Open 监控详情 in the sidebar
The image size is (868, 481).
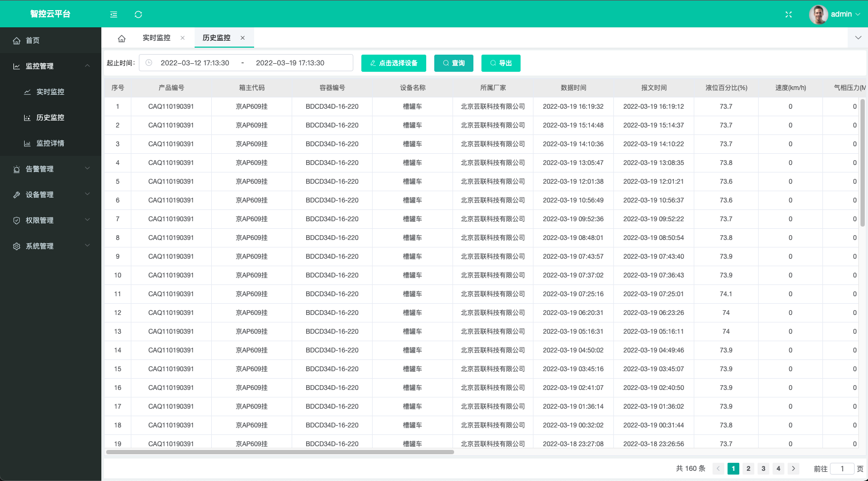tap(50, 143)
